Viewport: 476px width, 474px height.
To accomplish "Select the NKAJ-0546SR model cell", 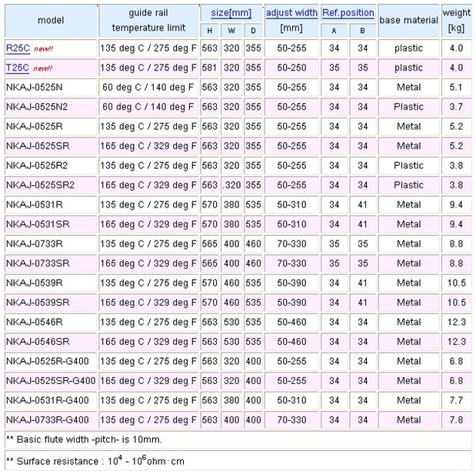I will pos(51,341).
